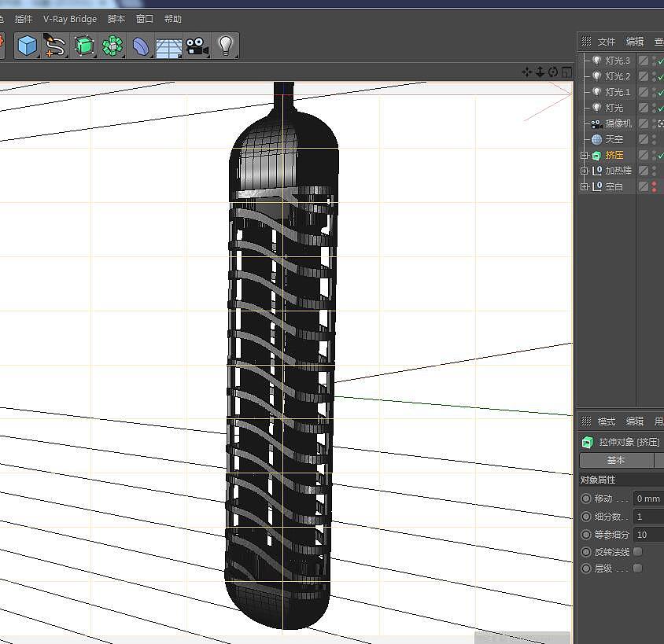The width and height of the screenshot is (664, 644).
Task: Click the Camera creation icon
Action: coord(197,46)
